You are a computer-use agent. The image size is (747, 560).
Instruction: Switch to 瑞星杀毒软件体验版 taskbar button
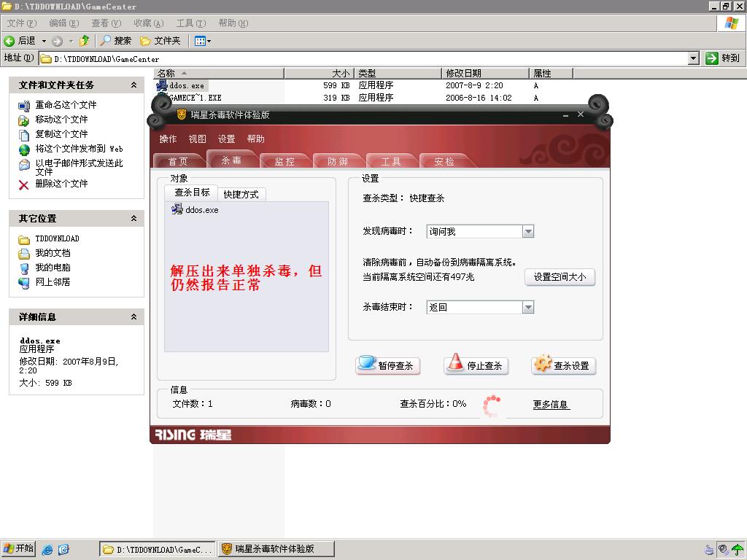(x=276, y=549)
